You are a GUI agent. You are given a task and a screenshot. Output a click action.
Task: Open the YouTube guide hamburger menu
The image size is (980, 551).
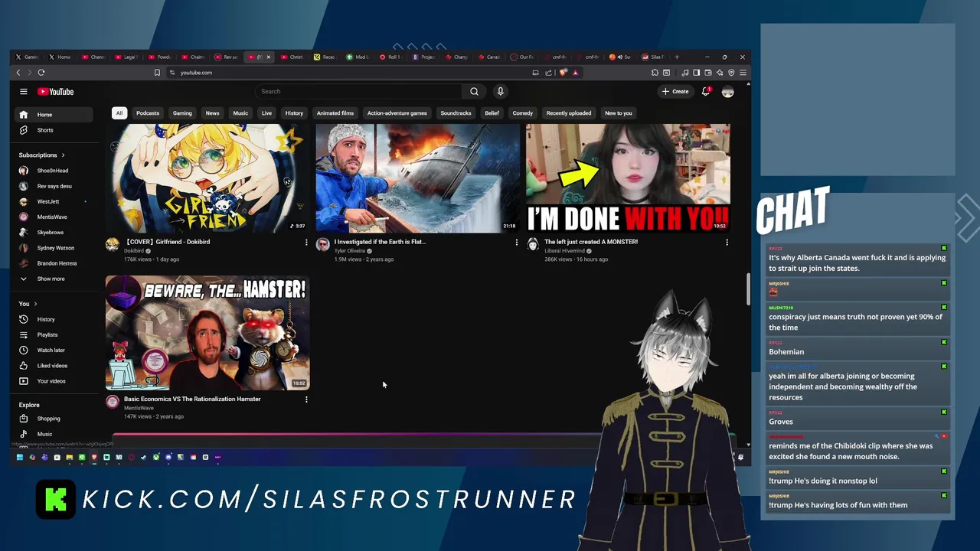[24, 92]
